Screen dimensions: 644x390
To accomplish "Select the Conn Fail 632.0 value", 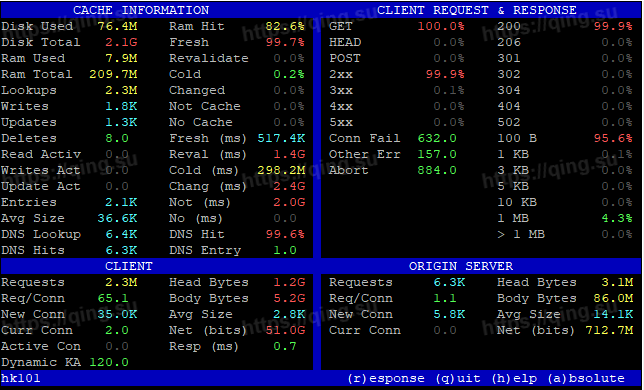I will 437,138.
